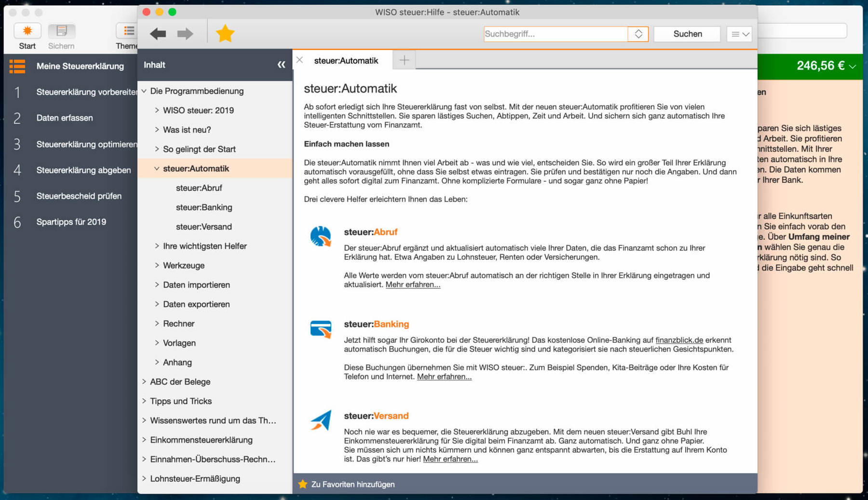Expand the 246,56 € refund dropdown
This screenshot has height=500, width=868.
coord(853,66)
